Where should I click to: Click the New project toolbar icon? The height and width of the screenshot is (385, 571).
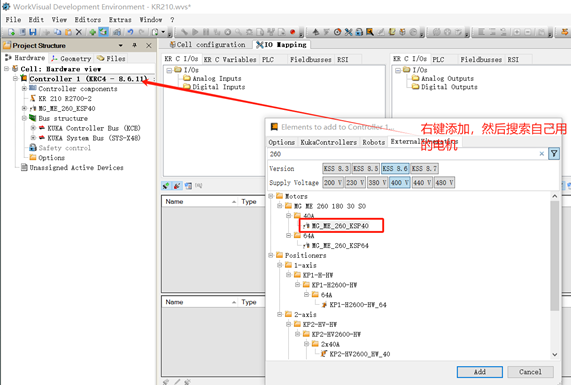(11, 32)
